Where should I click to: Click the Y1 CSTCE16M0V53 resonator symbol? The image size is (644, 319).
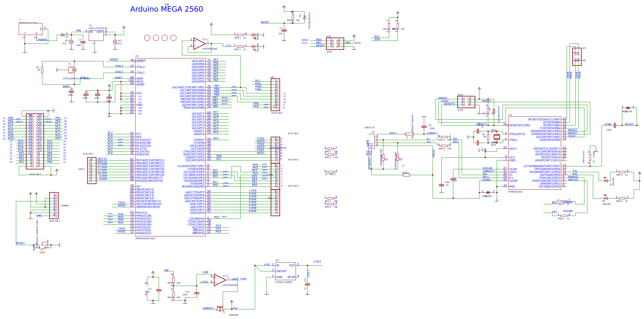72,69
